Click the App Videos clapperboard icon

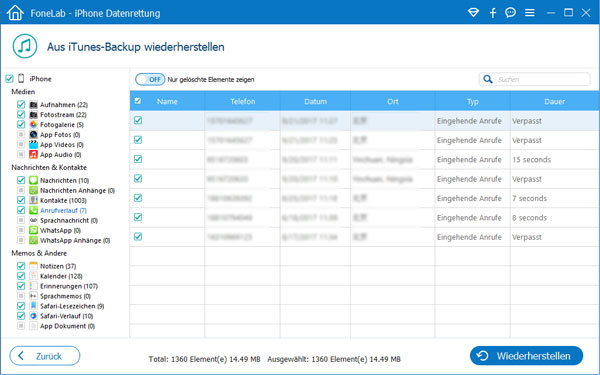tap(34, 144)
